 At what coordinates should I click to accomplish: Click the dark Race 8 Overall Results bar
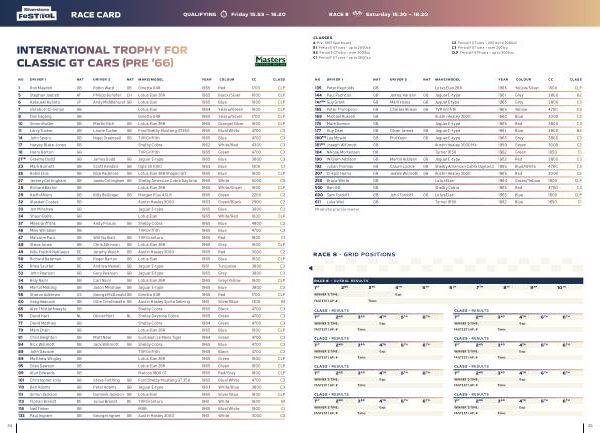(448, 281)
